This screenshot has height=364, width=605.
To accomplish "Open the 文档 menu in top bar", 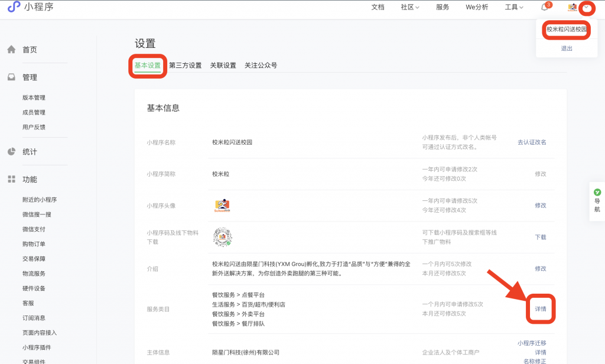I will [x=378, y=8].
